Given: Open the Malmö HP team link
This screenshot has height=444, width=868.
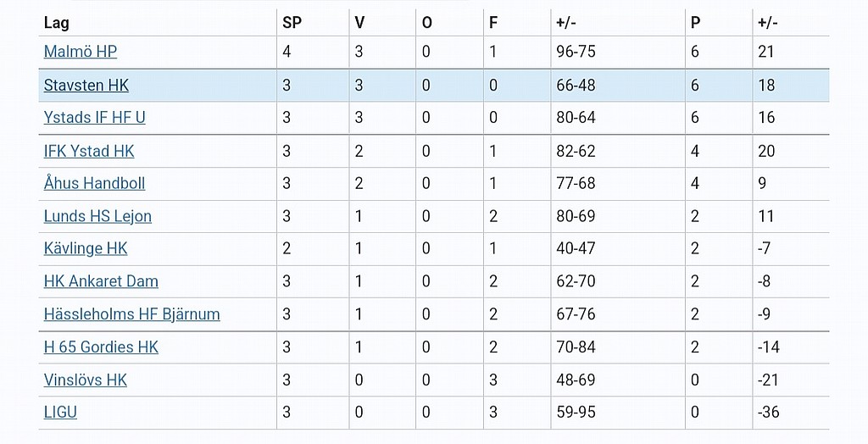Looking at the screenshot, I should click(81, 52).
